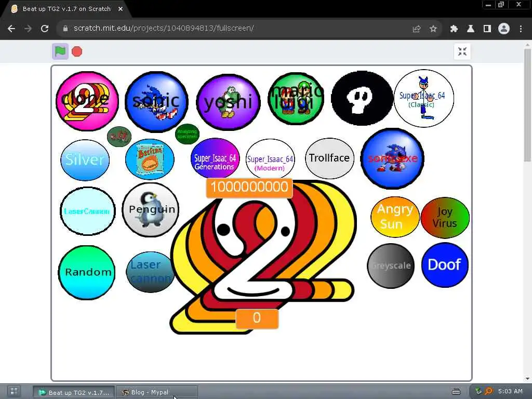Pick the Silver character button
Image resolution: width=532 pixels, height=399 pixels.
85,160
